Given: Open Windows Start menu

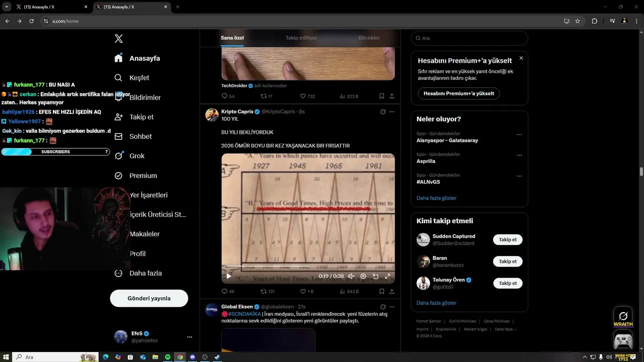Looking at the screenshot, I should click(x=6, y=357).
